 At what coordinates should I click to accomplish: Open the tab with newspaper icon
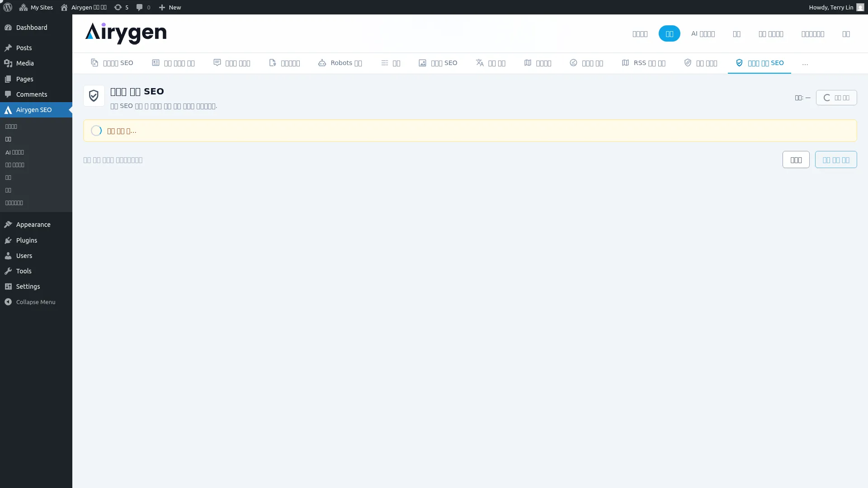(x=173, y=63)
